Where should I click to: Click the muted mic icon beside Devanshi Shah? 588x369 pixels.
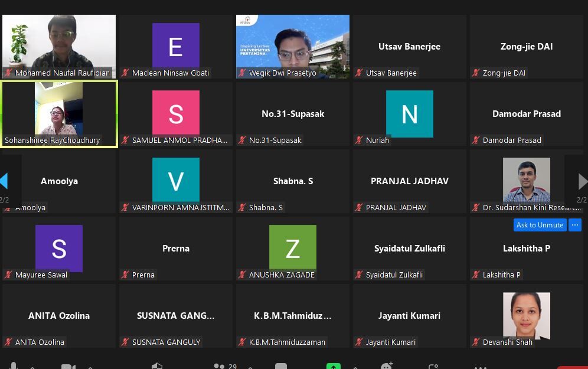click(x=476, y=342)
